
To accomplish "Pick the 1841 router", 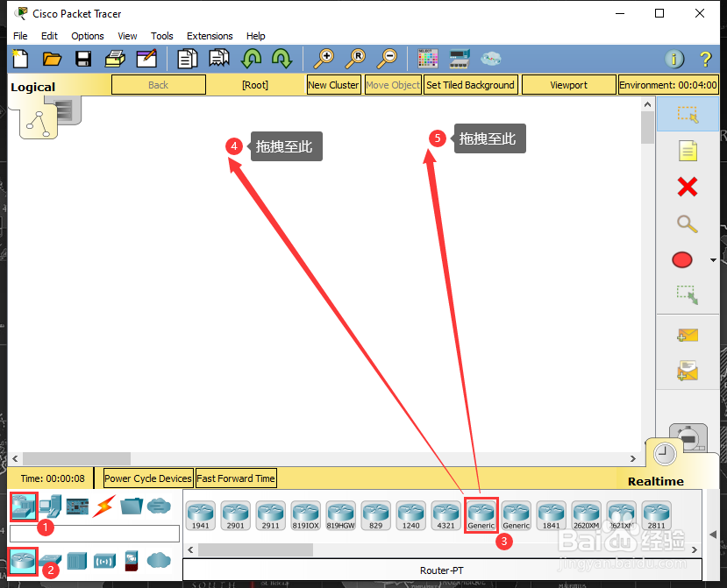I will [552, 515].
